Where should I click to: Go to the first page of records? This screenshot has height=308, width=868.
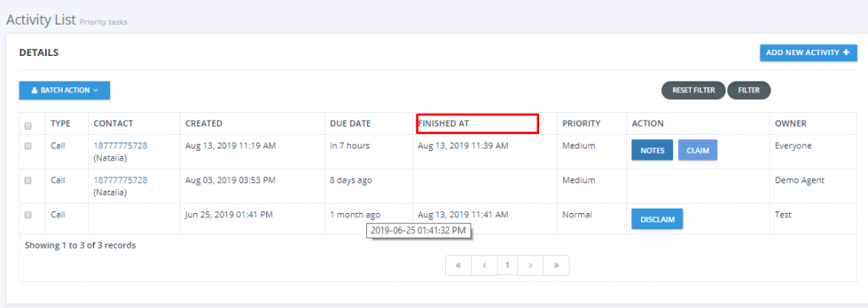coord(459,266)
